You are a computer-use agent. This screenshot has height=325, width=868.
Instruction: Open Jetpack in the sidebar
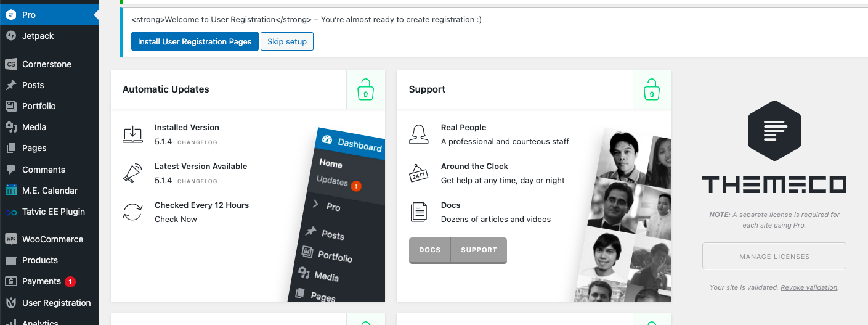point(49,36)
